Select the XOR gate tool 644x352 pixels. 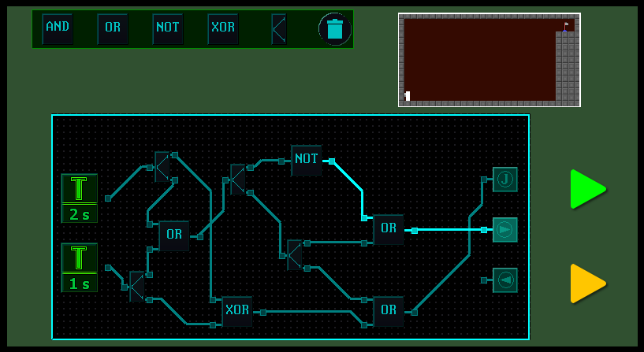tap(223, 28)
